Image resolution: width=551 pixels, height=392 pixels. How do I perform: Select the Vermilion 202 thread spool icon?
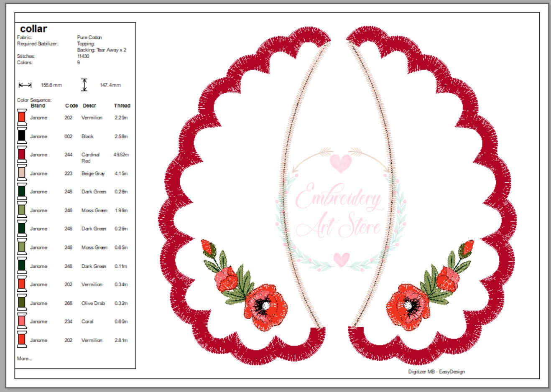tap(22, 117)
